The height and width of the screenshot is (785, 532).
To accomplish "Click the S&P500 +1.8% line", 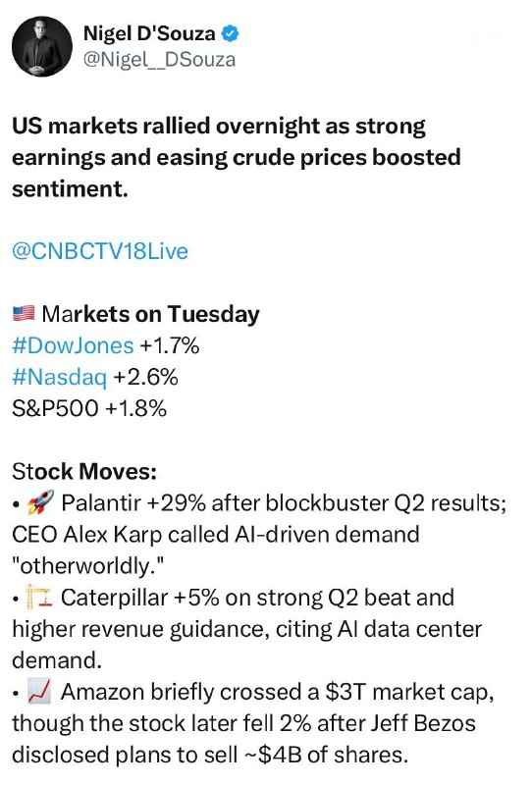I will [x=89, y=408].
